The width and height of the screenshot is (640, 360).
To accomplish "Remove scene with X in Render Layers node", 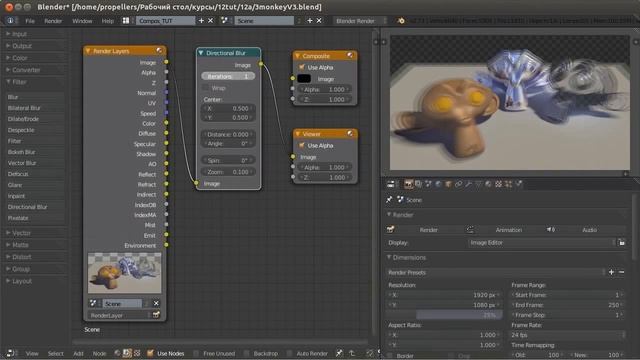I will coord(156,303).
